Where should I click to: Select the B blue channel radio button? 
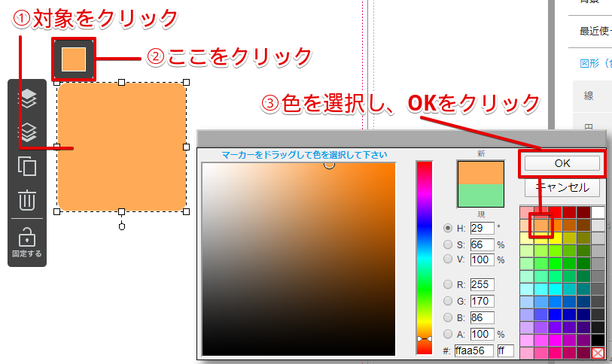(449, 317)
